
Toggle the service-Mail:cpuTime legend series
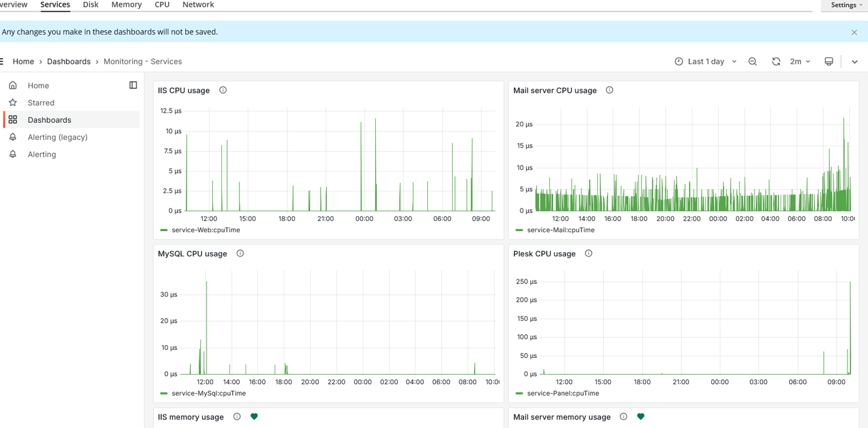pyautogui.click(x=560, y=230)
